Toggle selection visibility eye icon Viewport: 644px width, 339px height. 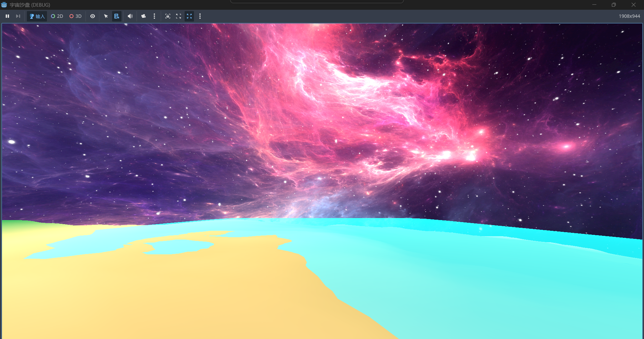point(93,16)
